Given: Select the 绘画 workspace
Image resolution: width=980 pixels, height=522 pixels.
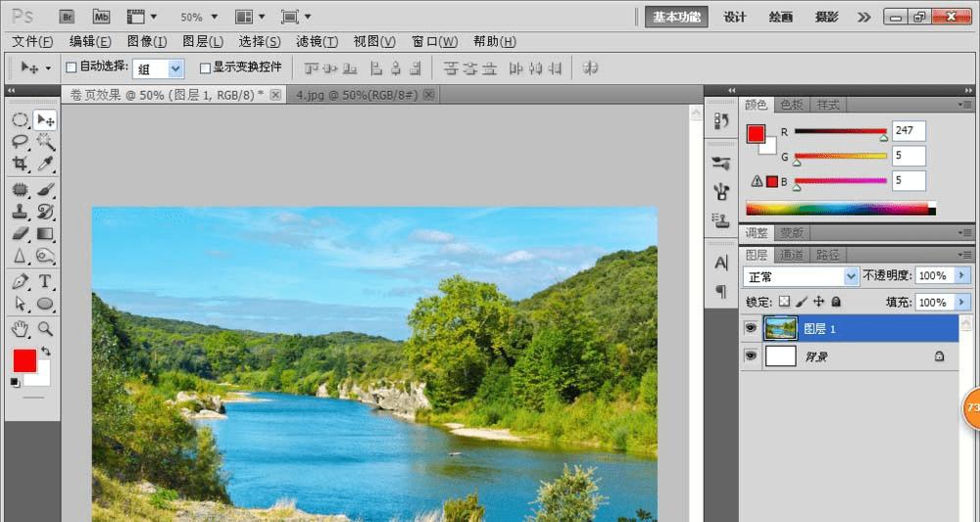Looking at the screenshot, I should [x=781, y=17].
